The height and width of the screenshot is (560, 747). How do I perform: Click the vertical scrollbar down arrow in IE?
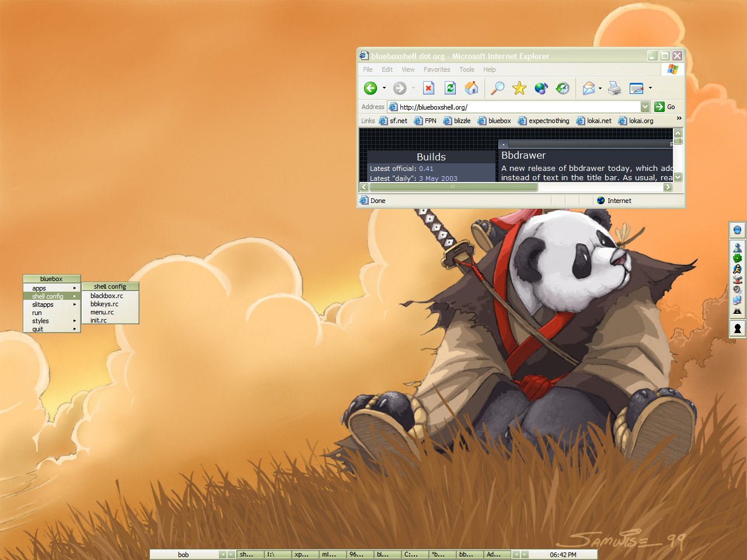678,177
